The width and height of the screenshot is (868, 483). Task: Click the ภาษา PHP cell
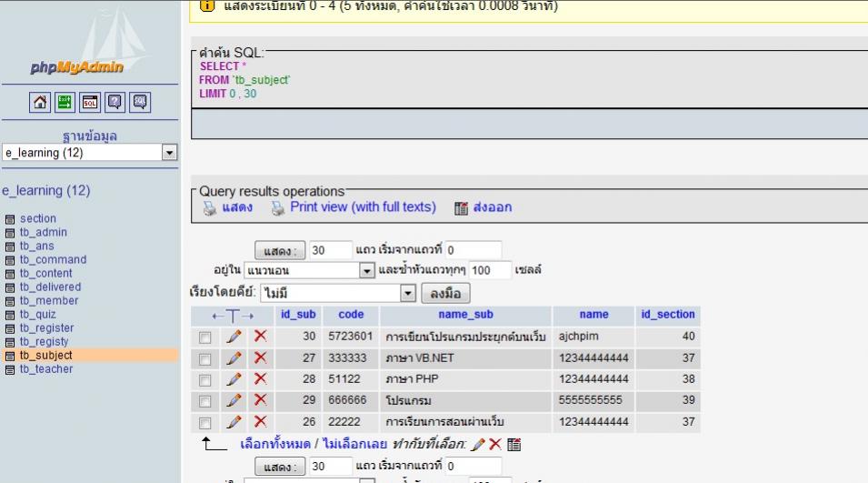[x=465, y=379]
